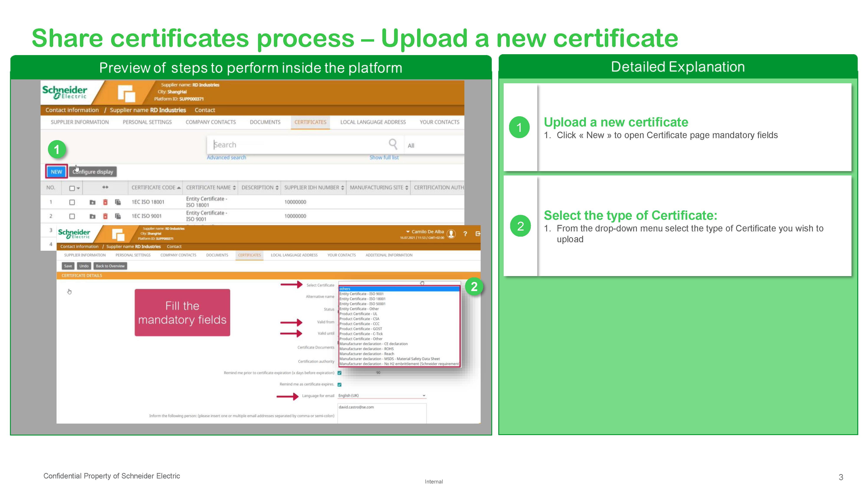Click the Advanced search link

point(226,157)
